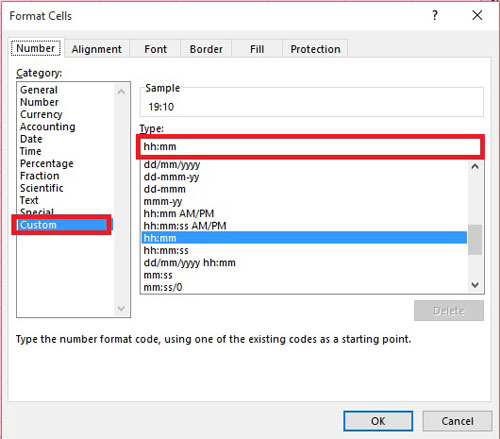The width and height of the screenshot is (500, 439).
Task: Click the category list up arrow
Action: (x=121, y=92)
